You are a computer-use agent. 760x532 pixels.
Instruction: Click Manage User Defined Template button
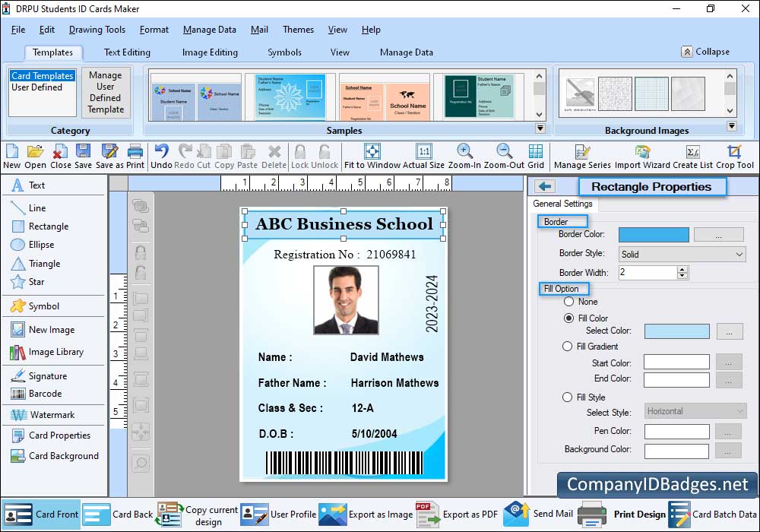pyautogui.click(x=105, y=92)
